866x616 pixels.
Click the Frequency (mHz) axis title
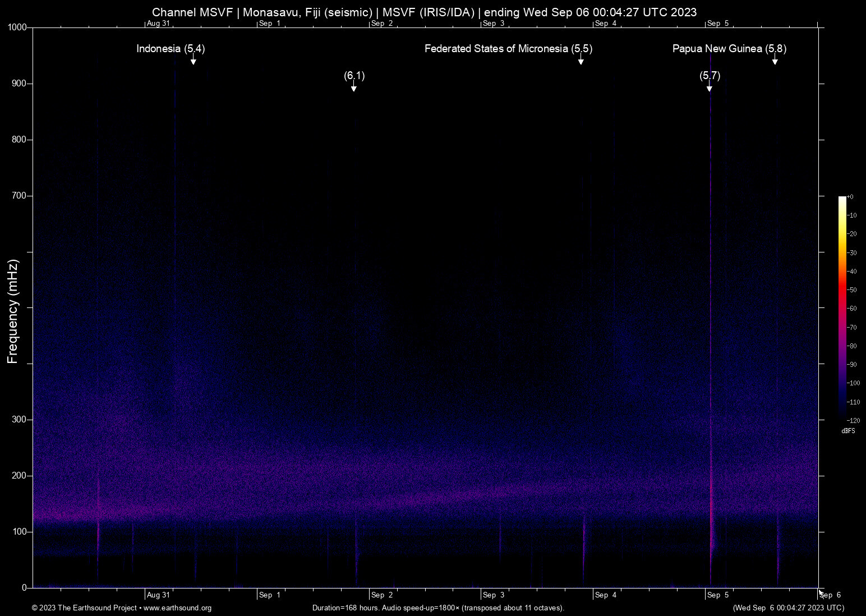click(12, 311)
